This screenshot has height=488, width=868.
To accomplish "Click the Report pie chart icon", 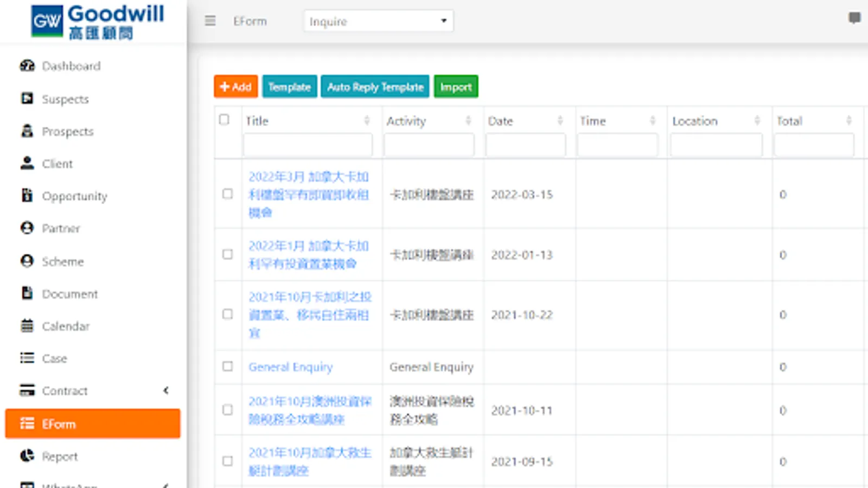I will [x=27, y=456].
